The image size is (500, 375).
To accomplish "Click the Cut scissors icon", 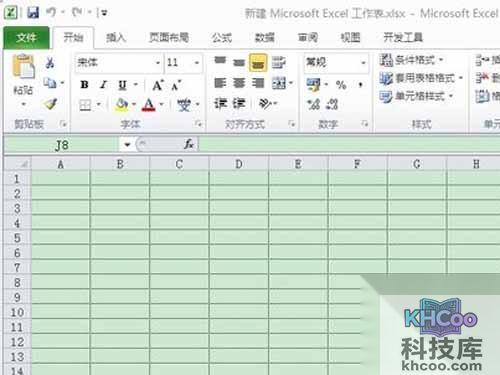I will [x=50, y=62].
